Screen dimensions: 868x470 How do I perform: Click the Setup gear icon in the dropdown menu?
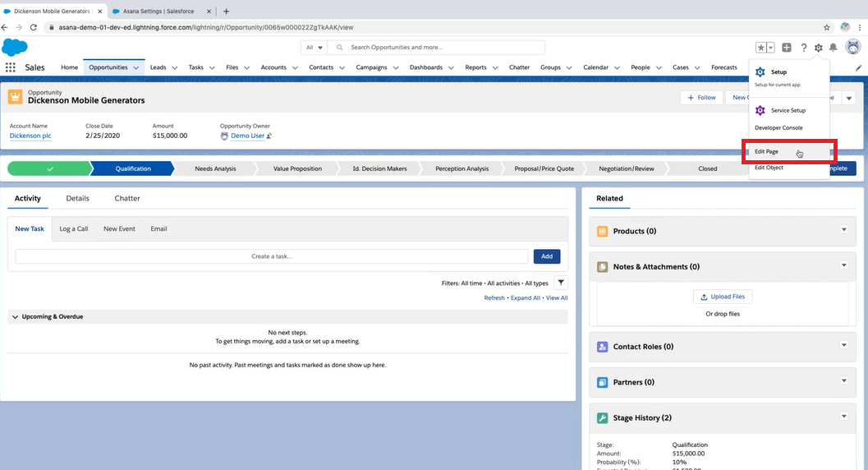pos(760,72)
